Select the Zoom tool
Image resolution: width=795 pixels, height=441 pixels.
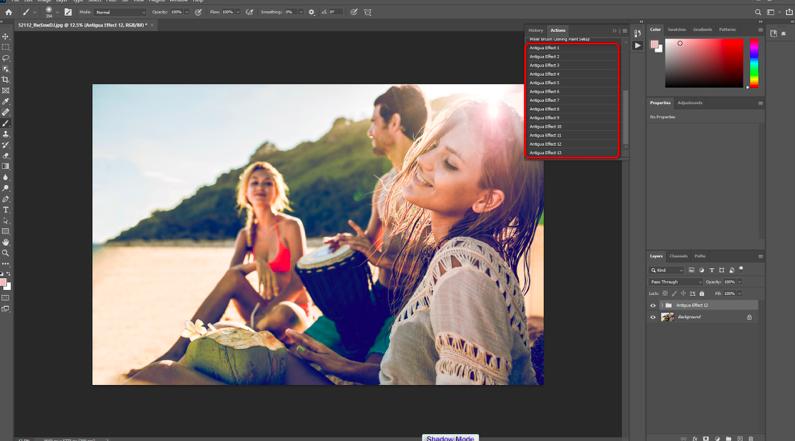click(6, 253)
